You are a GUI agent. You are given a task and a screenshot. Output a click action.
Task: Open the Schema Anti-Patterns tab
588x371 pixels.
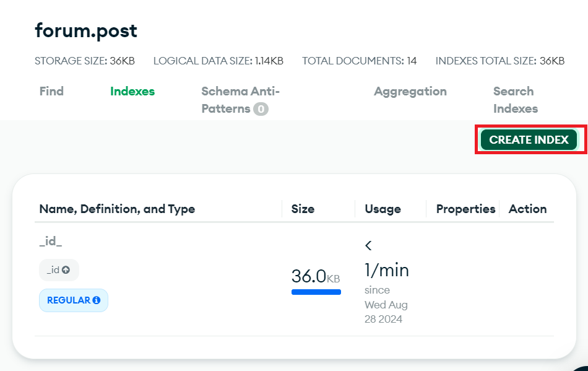(240, 100)
